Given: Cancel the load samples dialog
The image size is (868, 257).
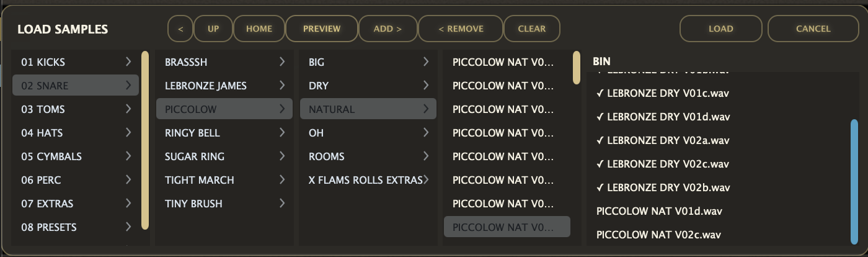Looking at the screenshot, I should [813, 29].
